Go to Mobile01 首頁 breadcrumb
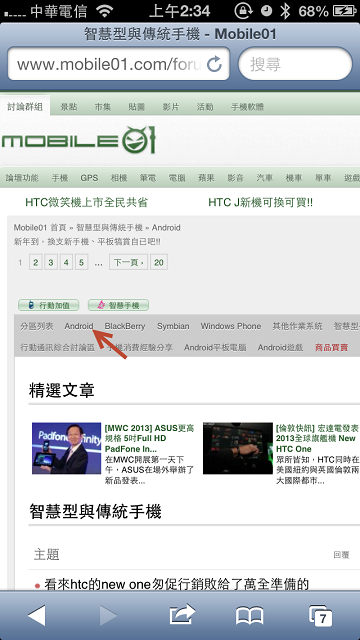This screenshot has height=640, width=360. click(x=40, y=228)
